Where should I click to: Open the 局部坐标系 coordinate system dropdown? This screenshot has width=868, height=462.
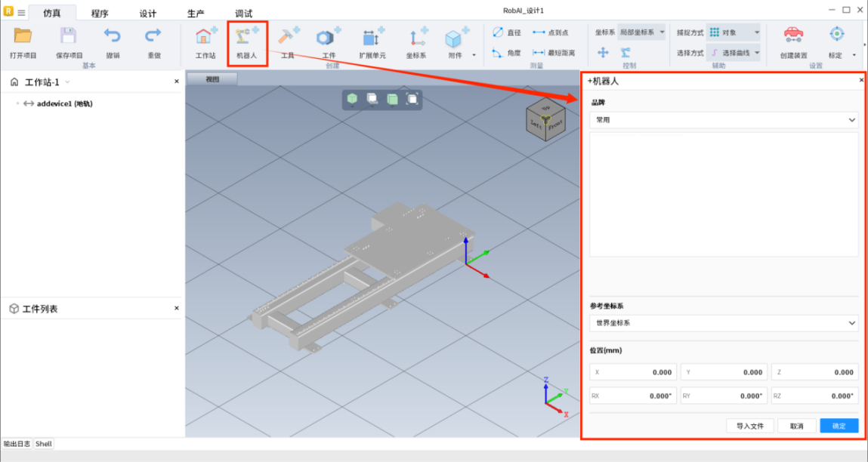641,32
